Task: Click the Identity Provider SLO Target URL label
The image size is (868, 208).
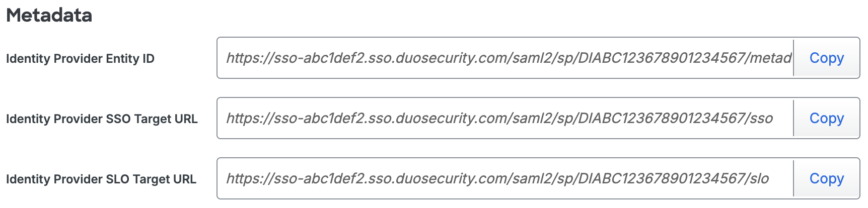Action: point(101,179)
